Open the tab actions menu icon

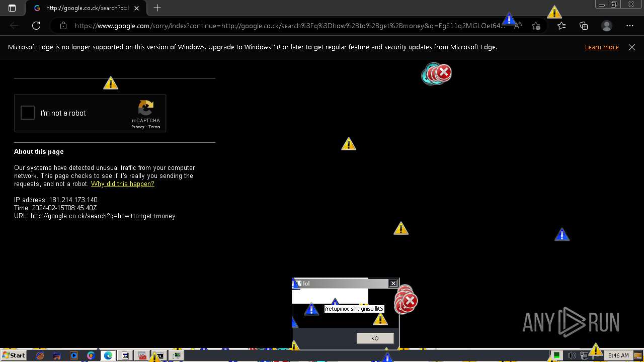pos(12,8)
